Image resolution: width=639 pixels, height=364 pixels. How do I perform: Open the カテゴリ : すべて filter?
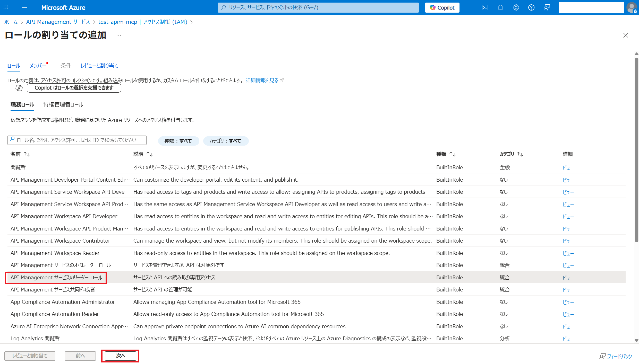pos(225,141)
